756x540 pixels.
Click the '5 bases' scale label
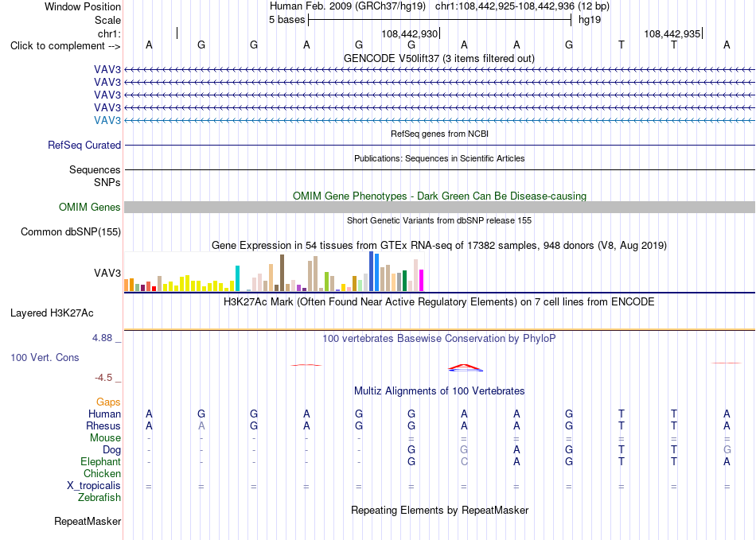[286, 20]
